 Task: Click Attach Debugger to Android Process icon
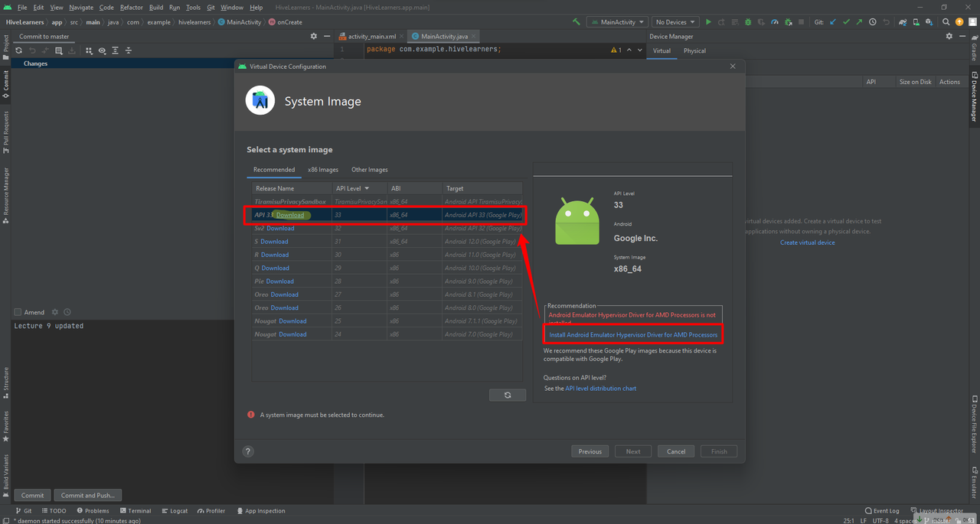[x=788, y=22]
